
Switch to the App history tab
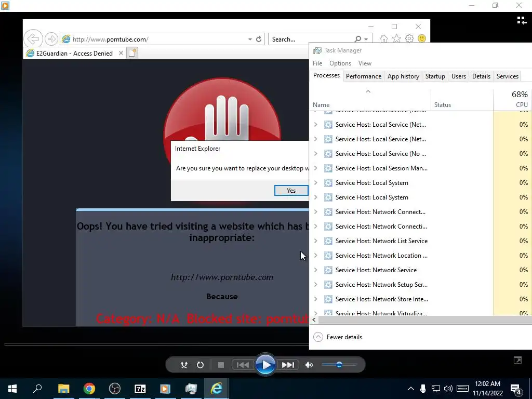[403, 76]
